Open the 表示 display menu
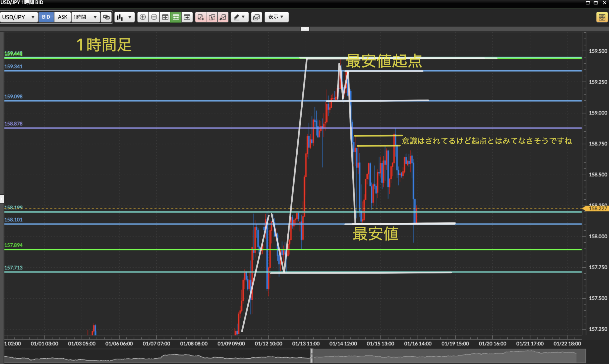 276,17
